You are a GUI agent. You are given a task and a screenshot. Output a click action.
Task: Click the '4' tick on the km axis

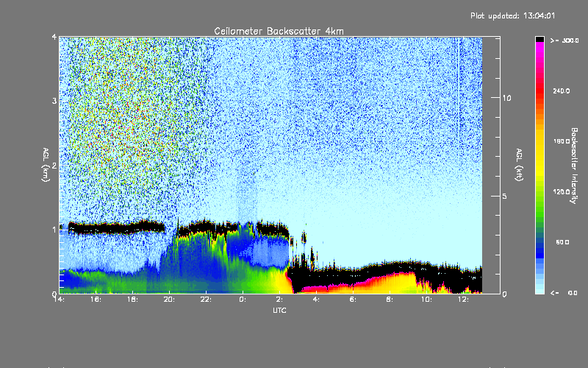[x=54, y=38]
